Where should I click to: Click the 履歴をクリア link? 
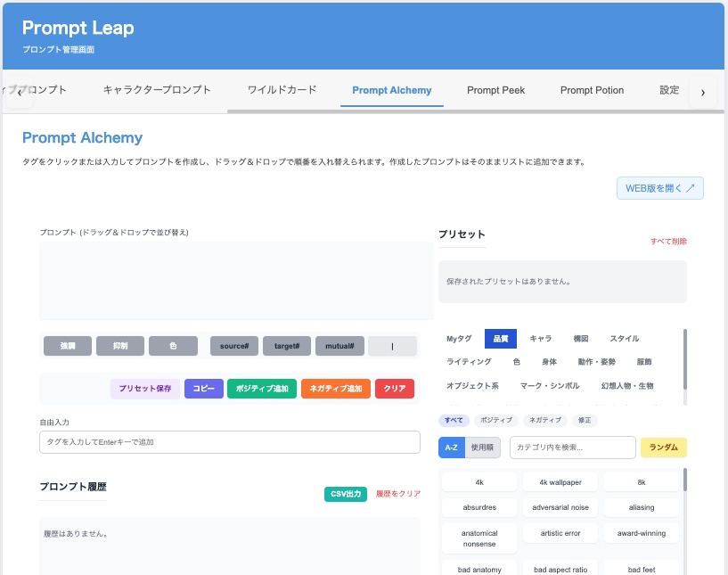pyautogui.click(x=398, y=494)
